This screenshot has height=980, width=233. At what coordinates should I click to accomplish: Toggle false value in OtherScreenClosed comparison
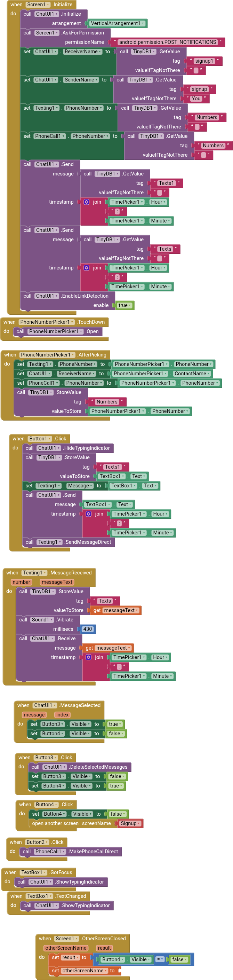179,959
